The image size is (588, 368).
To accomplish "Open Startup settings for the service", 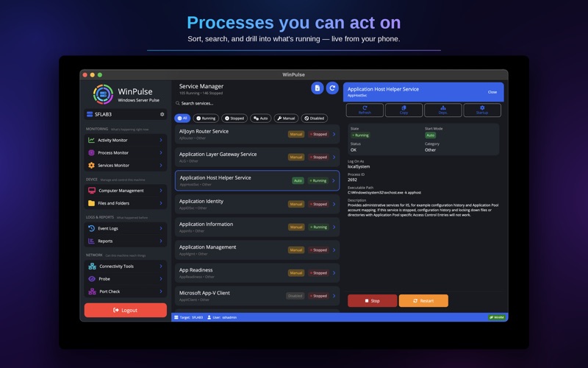I will tap(482, 110).
